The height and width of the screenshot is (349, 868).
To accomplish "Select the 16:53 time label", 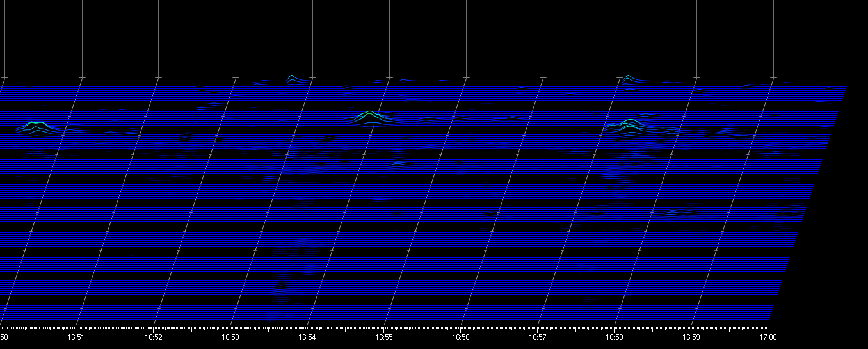I will [x=230, y=337].
